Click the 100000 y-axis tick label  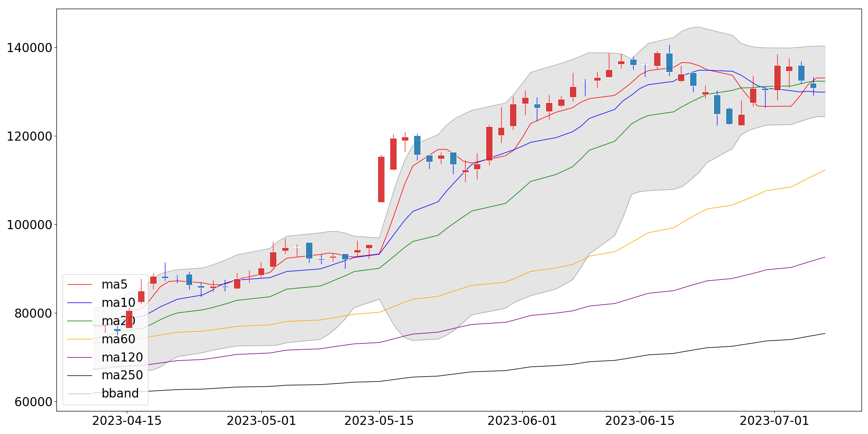[30, 225]
